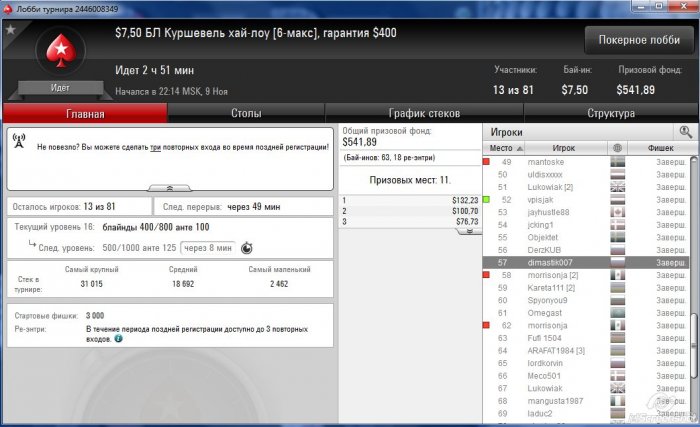This screenshot has width=700, height=427.
Task: Sort by the country globe column
Action: pyautogui.click(x=618, y=148)
